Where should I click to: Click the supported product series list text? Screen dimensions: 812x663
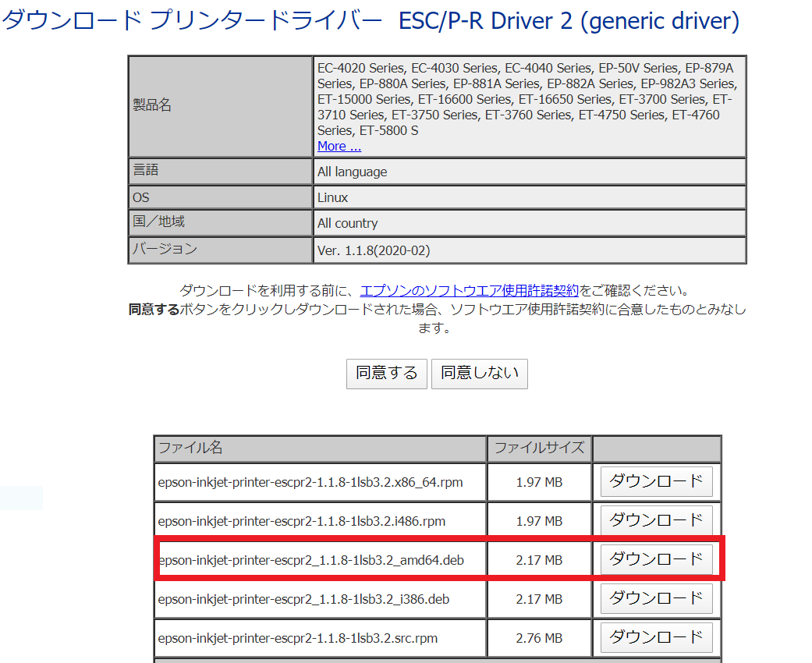(x=527, y=99)
